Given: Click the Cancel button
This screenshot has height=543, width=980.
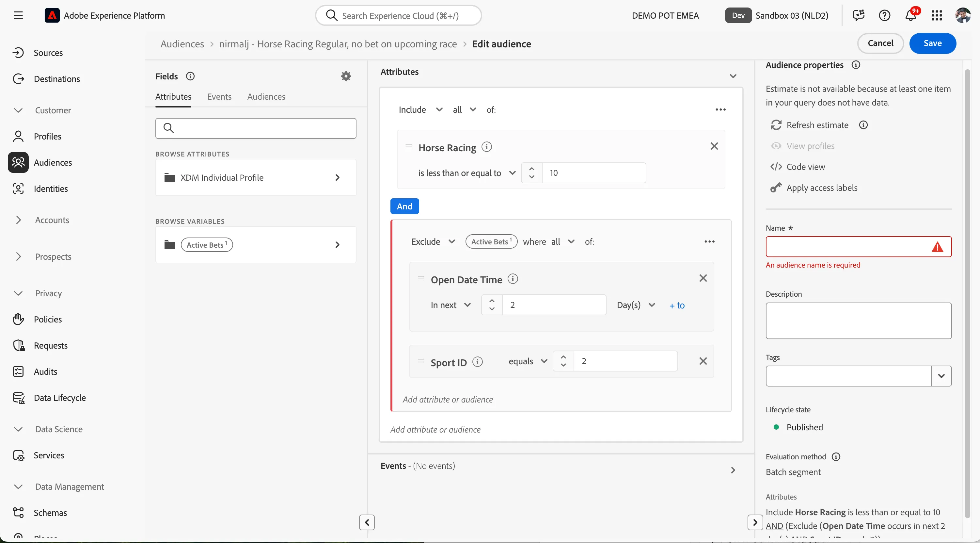Looking at the screenshot, I should tap(880, 43).
